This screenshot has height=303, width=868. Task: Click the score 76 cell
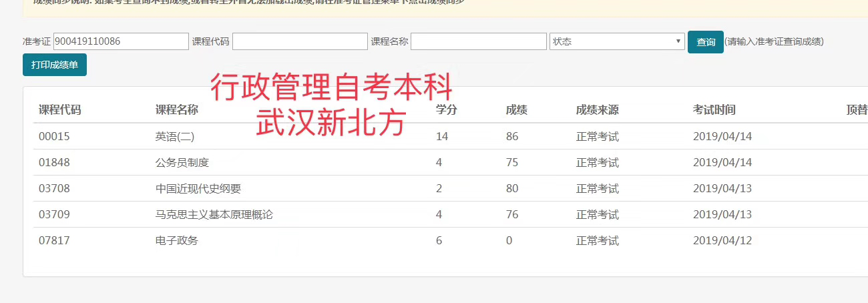coord(512,214)
